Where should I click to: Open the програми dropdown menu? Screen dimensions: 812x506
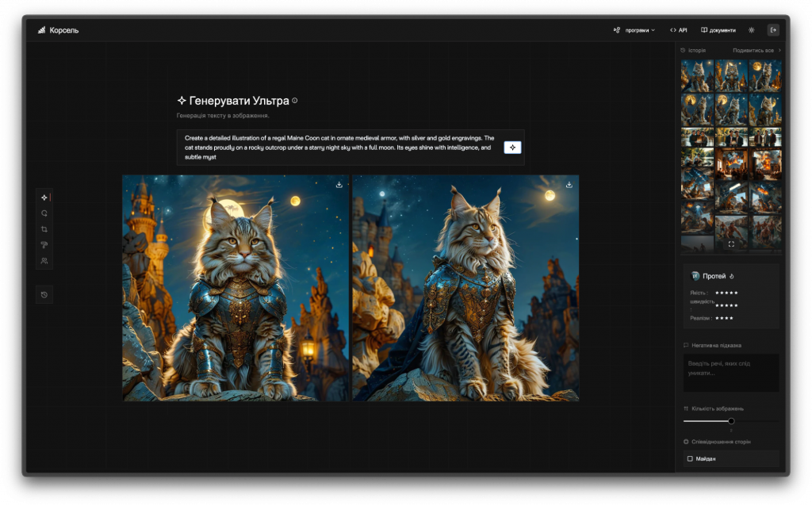[634, 30]
